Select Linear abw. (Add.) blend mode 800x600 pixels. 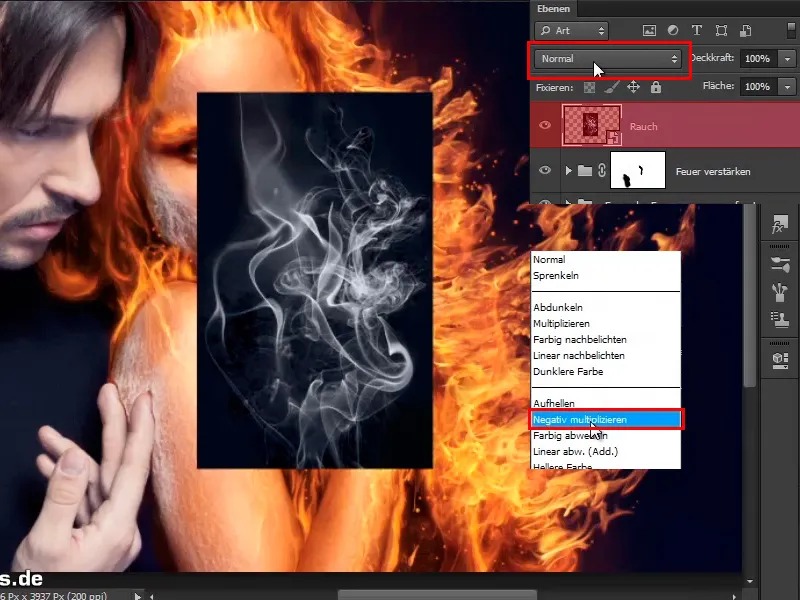606,452
